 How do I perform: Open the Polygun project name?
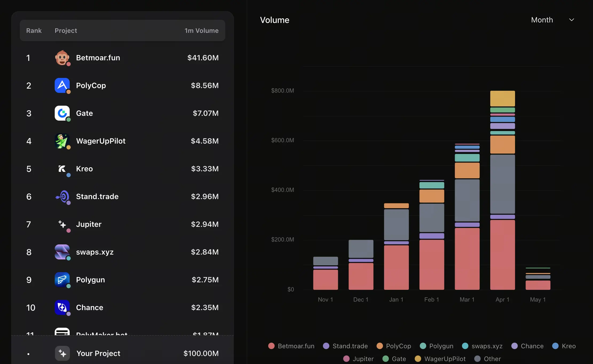90,280
